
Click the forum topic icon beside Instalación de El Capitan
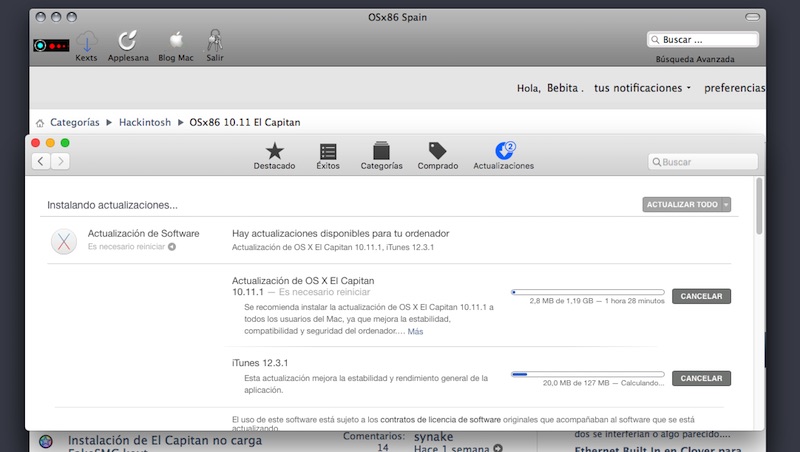tap(46, 442)
